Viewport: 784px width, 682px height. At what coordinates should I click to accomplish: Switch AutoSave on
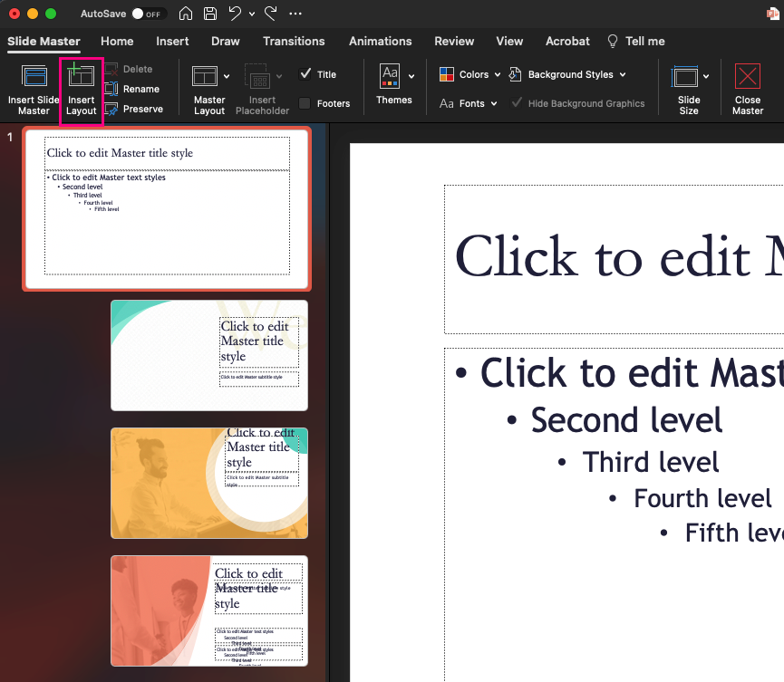149,14
